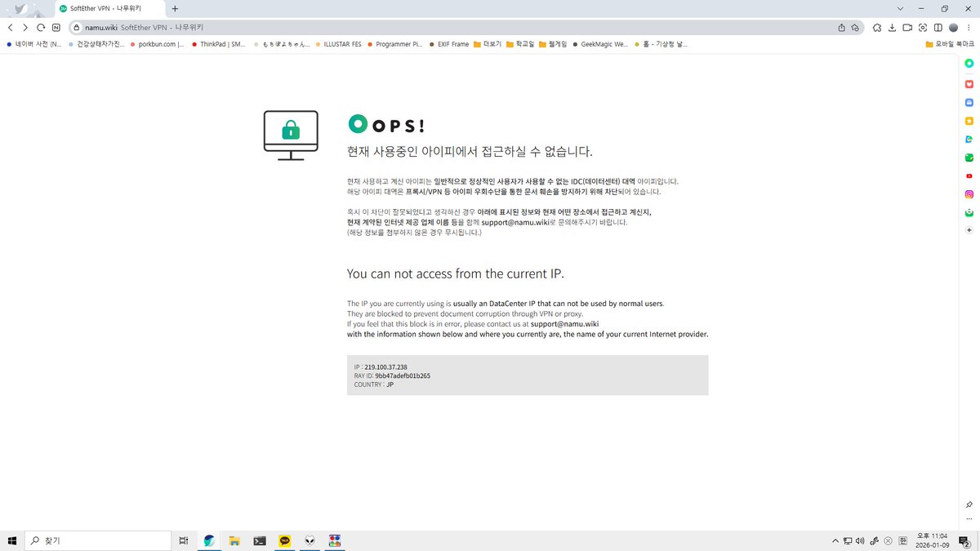980x551 pixels.
Task: Launch the screen capture tool icon
Action: (x=923, y=27)
